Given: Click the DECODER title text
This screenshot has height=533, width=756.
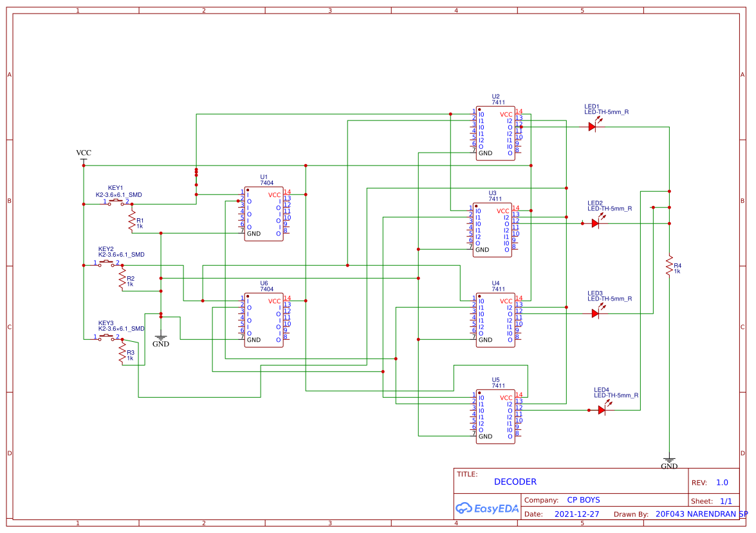Looking at the screenshot, I should coord(515,482).
